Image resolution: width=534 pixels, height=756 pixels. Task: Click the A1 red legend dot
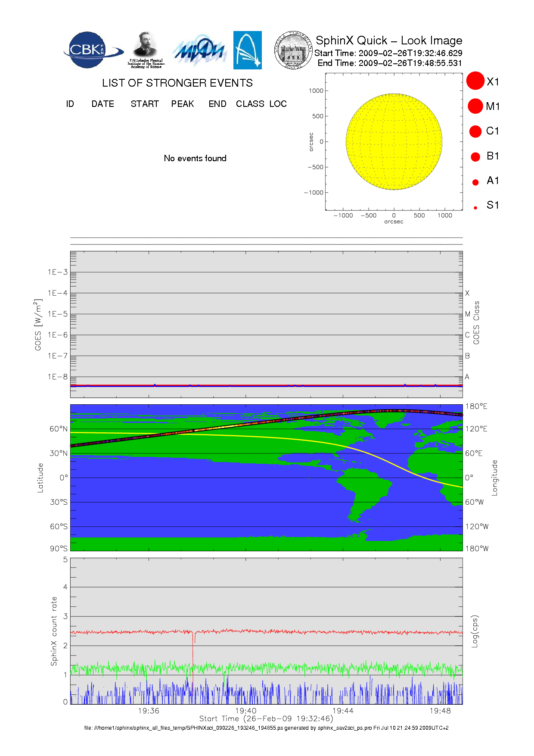pos(475,182)
